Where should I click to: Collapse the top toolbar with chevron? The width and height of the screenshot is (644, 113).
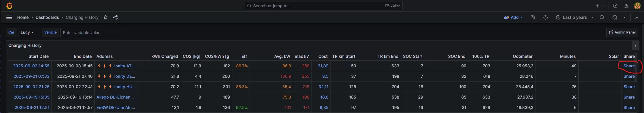point(637,17)
